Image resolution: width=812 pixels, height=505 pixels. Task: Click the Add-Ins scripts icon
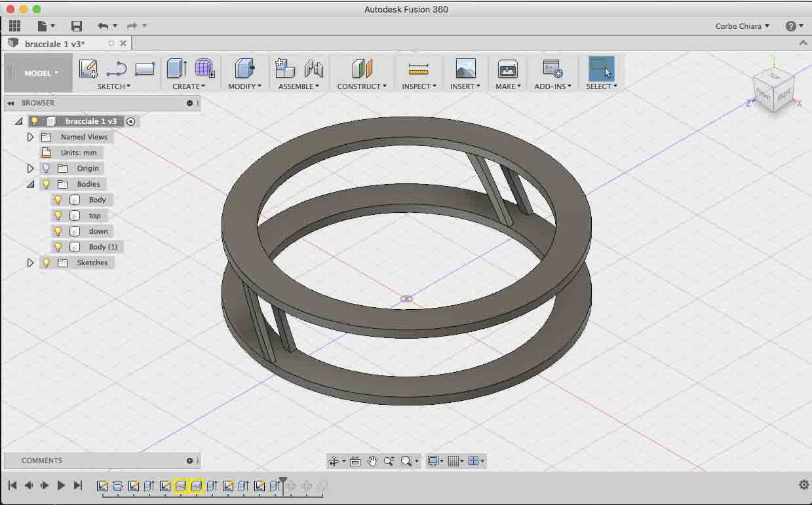[552, 68]
